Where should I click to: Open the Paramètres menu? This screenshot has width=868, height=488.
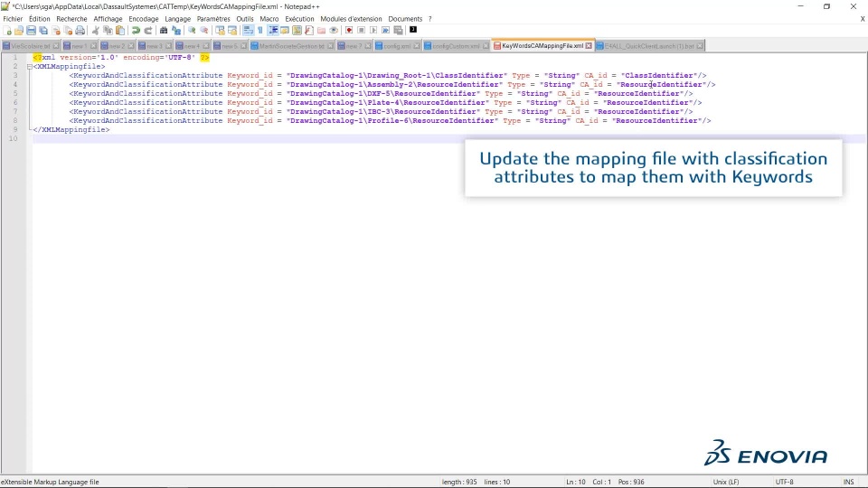point(213,19)
